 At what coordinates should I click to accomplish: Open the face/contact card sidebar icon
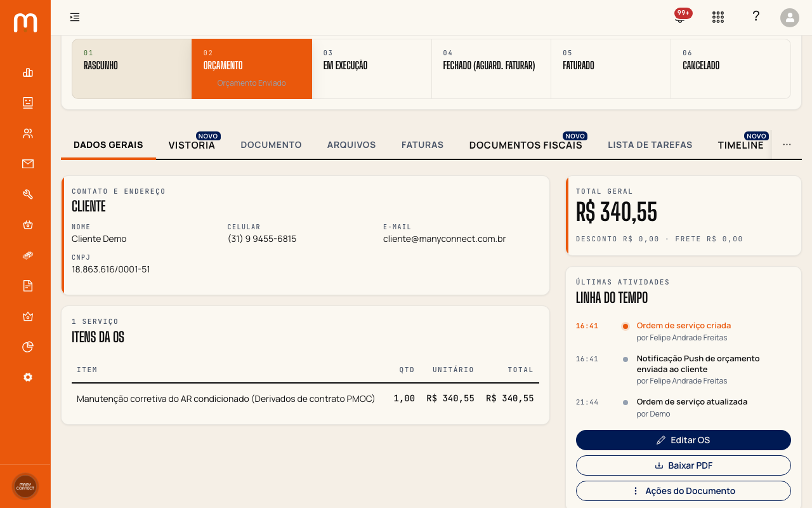[x=28, y=102]
